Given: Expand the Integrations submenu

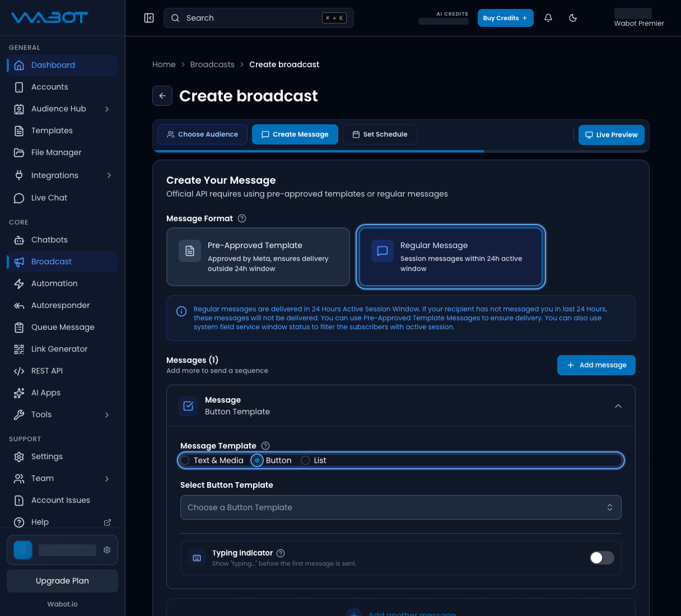Looking at the screenshot, I should pos(109,175).
